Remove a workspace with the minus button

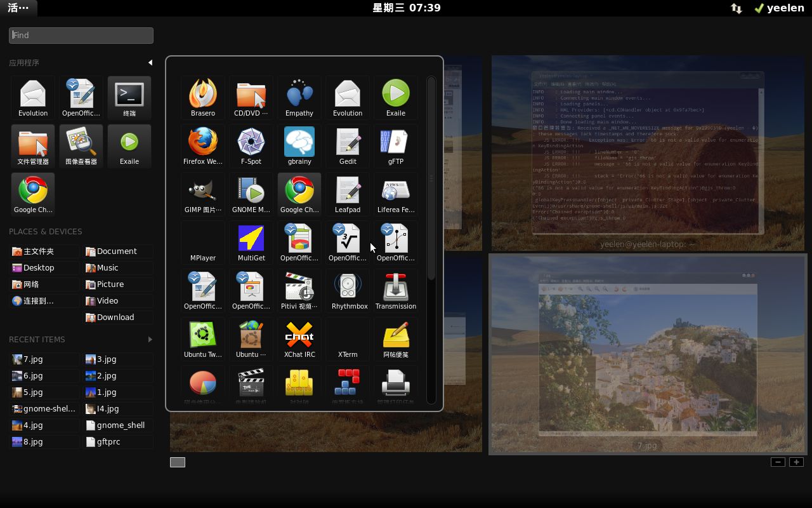point(778,462)
